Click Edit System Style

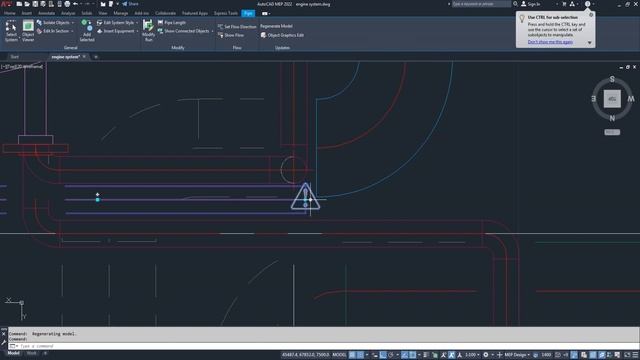click(116, 23)
